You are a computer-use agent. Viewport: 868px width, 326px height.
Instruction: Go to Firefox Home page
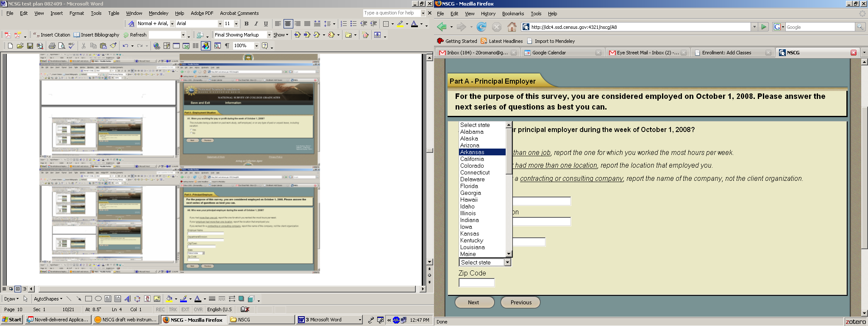[512, 27]
